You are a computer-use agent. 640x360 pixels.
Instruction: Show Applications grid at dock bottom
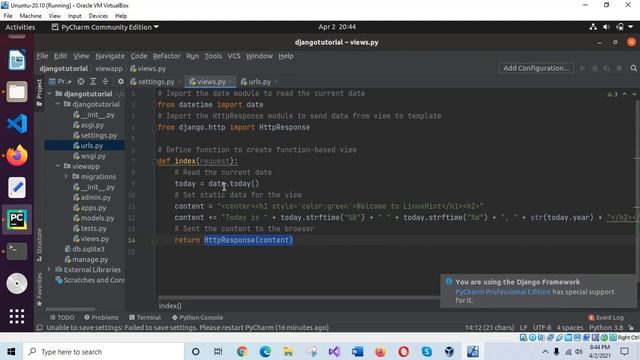(x=17, y=316)
